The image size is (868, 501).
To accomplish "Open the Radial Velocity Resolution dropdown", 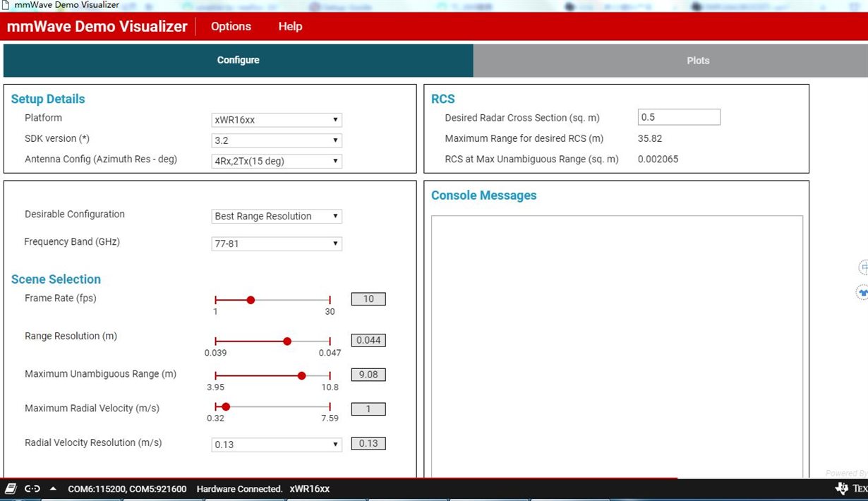I will [277, 445].
